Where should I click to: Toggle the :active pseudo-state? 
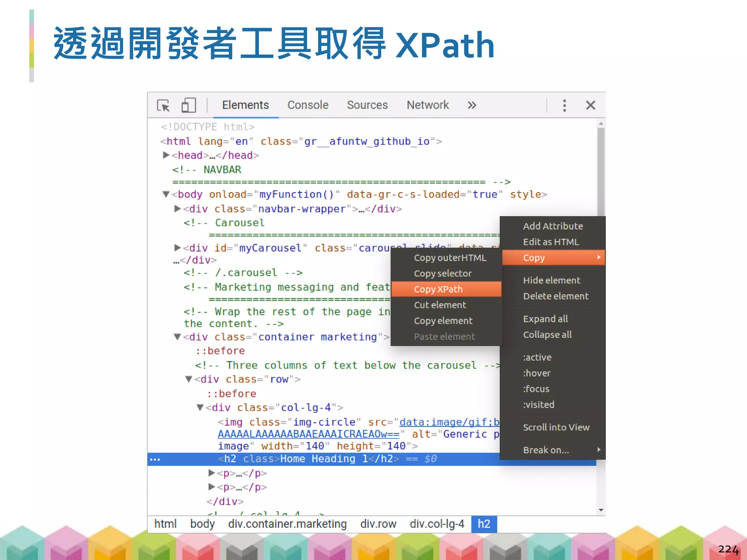[537, 357]
